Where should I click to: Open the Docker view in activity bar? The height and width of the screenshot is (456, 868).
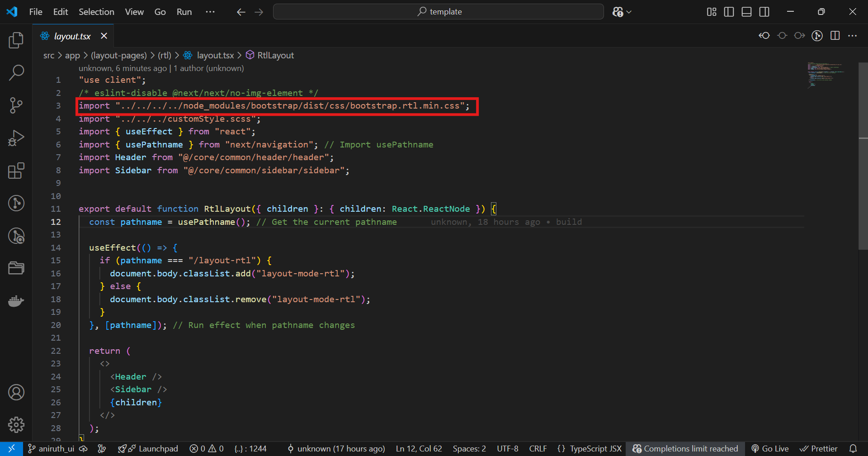point(16,301)
